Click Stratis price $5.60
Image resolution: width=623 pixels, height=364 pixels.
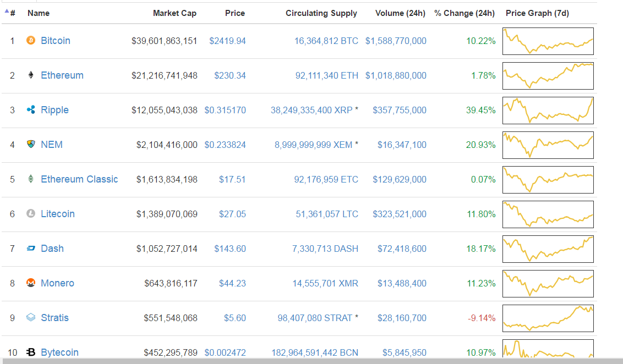tap(235, 318)
